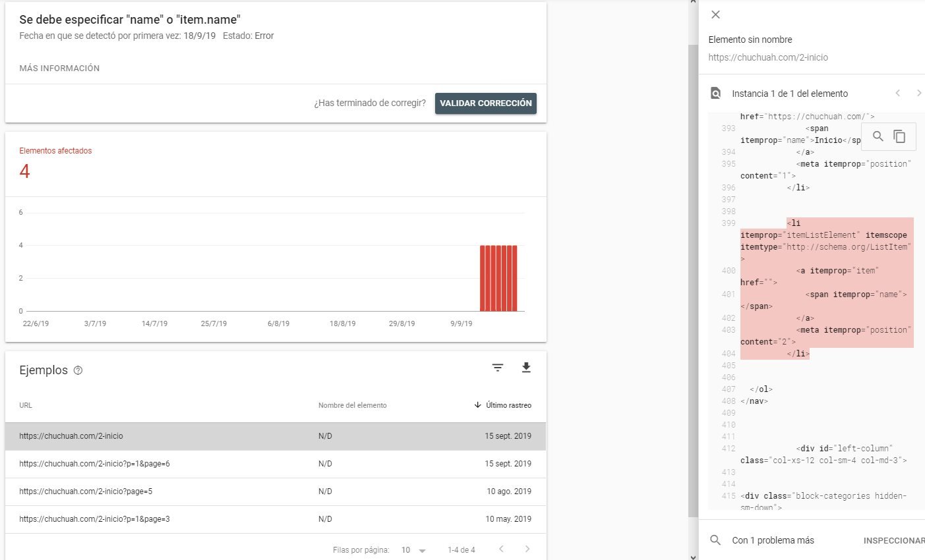Click INSPECCIONAR in the side panel
925x560 pixels.
pos(893,540)
